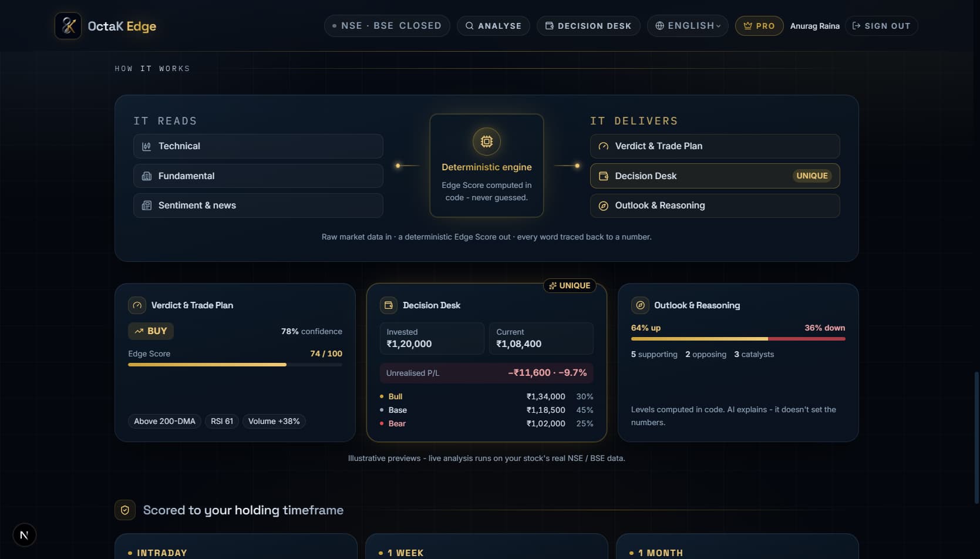Click the compass icon in Outlook & Reasoning row
The image size is (980, 559).
coord(603,206)
